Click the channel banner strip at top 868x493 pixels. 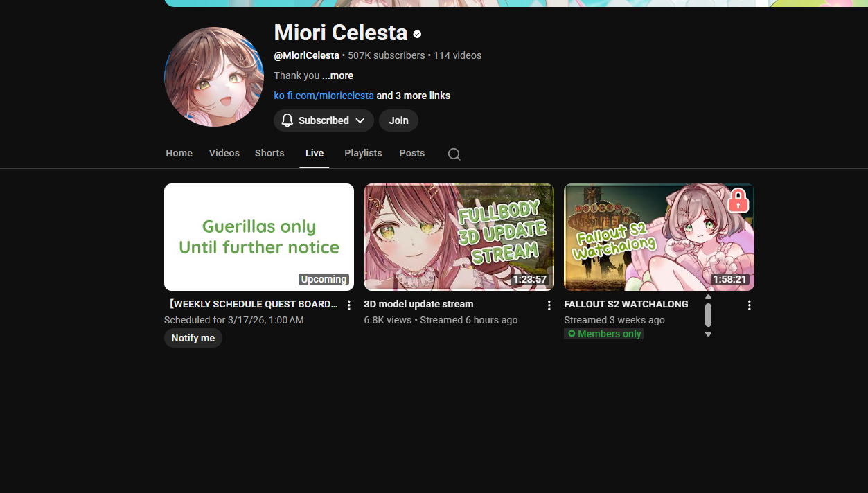coord(516,3)
